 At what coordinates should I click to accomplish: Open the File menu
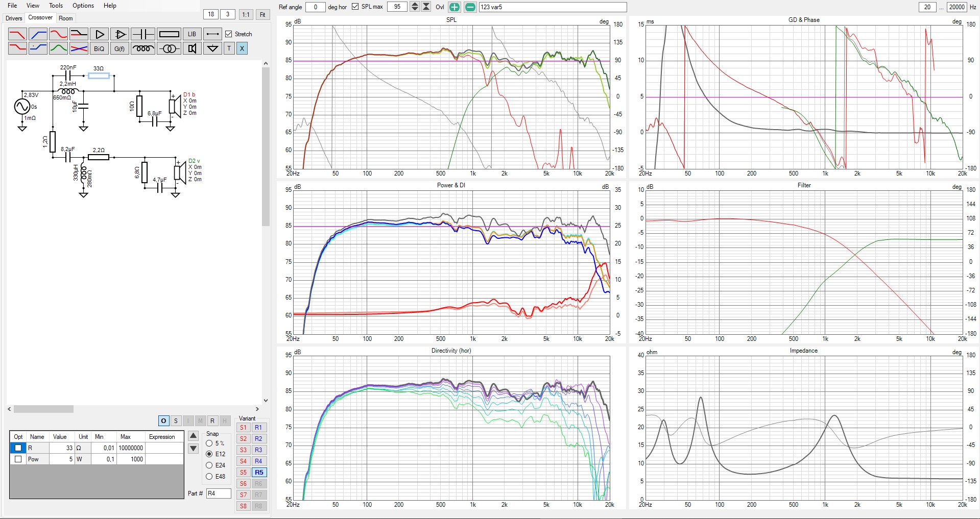click(12, 6)
